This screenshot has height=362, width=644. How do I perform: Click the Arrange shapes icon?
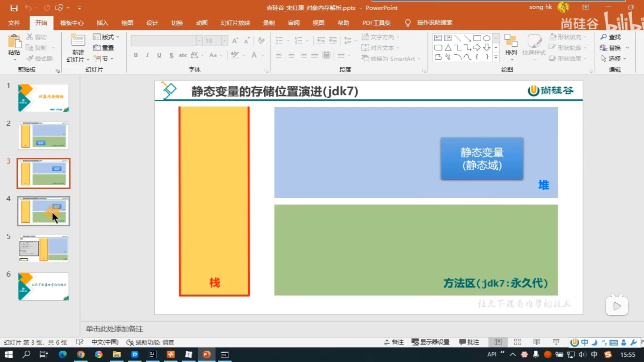pos(511,42)
